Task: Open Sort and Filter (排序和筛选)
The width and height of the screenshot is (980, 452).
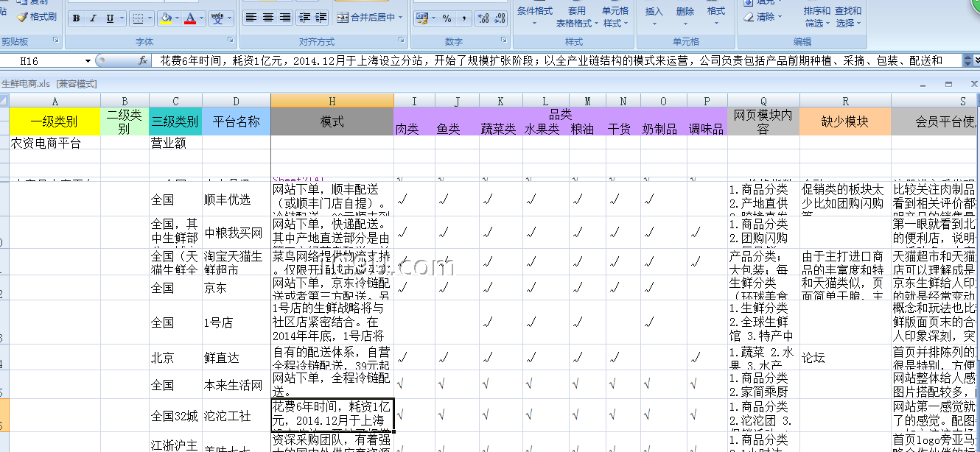Action: pyautogui.click(x=817, y=16)
